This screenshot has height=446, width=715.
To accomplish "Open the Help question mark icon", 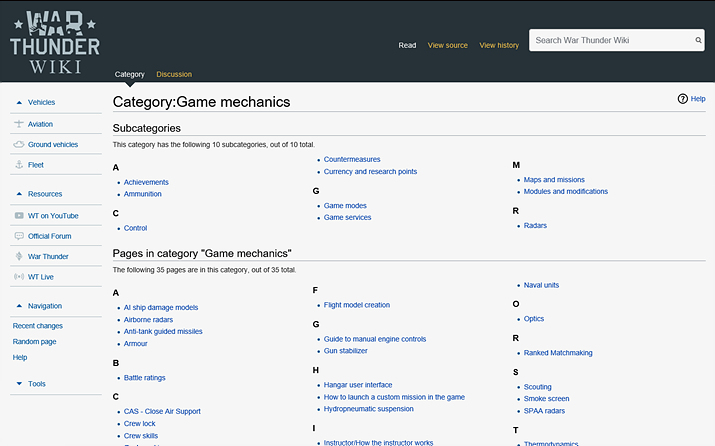I will pos(683,99).
